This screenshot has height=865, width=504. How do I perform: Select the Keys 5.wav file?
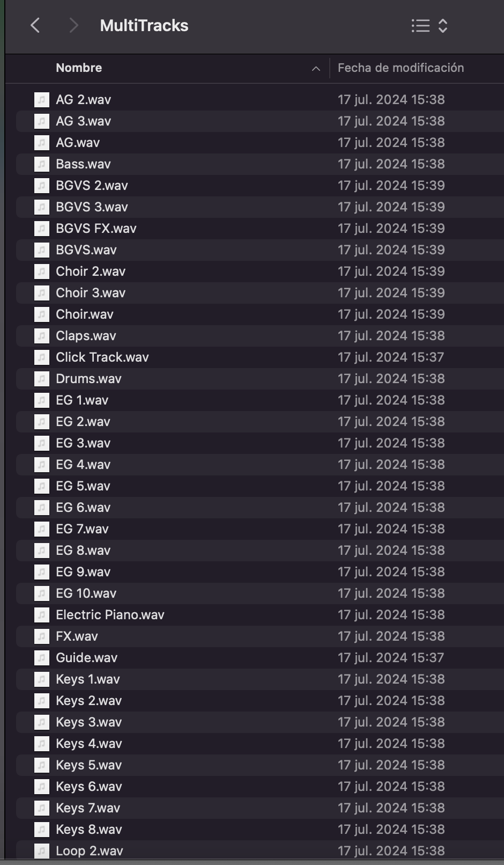[88, 765]
